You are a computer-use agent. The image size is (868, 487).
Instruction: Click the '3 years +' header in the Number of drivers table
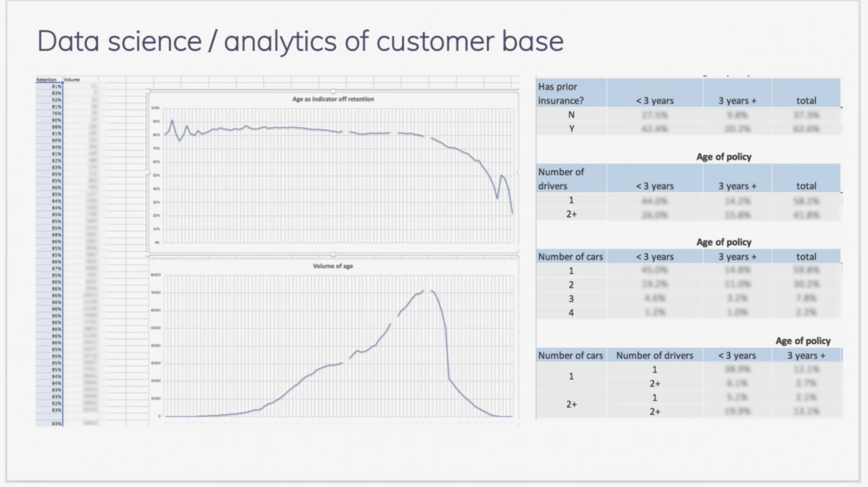click(737, 185)
